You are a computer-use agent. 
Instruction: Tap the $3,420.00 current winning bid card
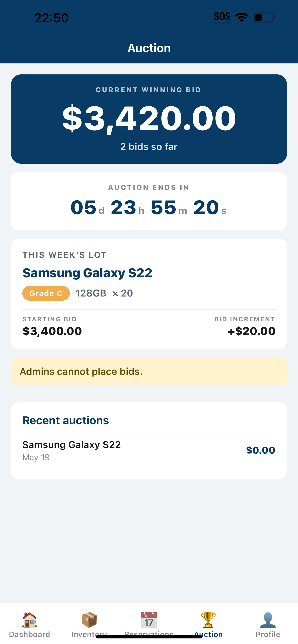(149, 119)
